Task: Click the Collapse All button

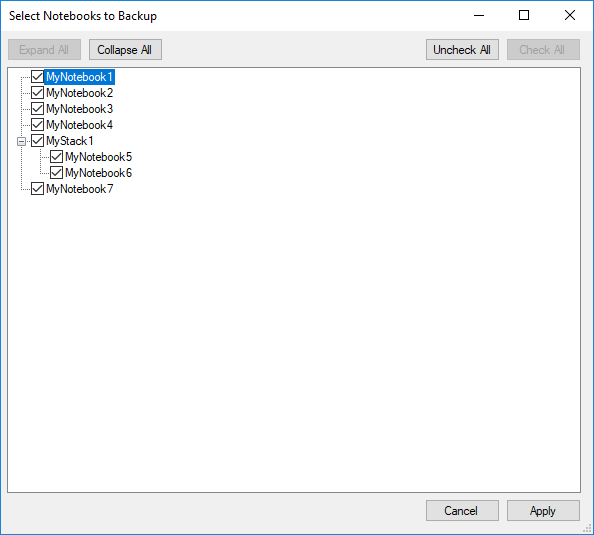Action: (x=125, y=50)
